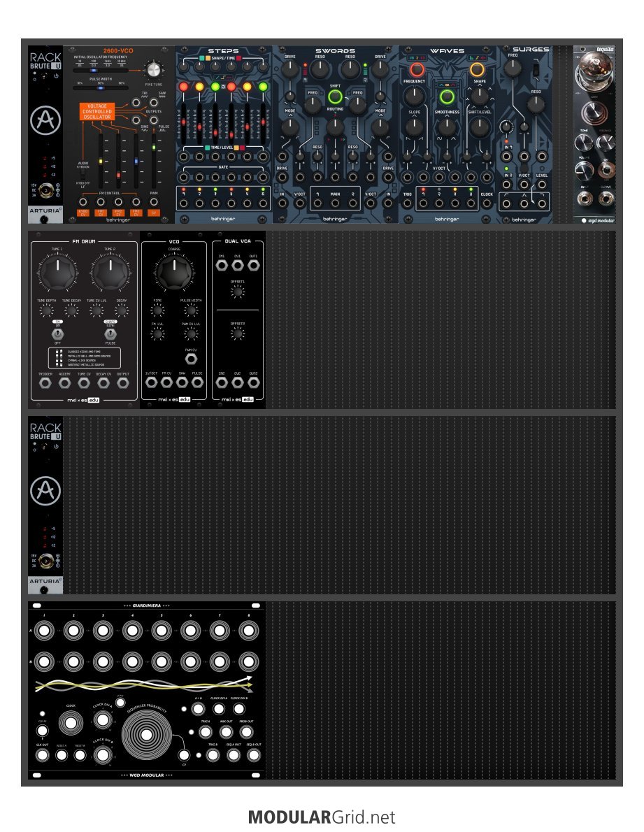Click the TRI output jack on 2600-VCO
The height and width of the screenshot is (832, 644).
pyautogui.click(x=136, y=102)
